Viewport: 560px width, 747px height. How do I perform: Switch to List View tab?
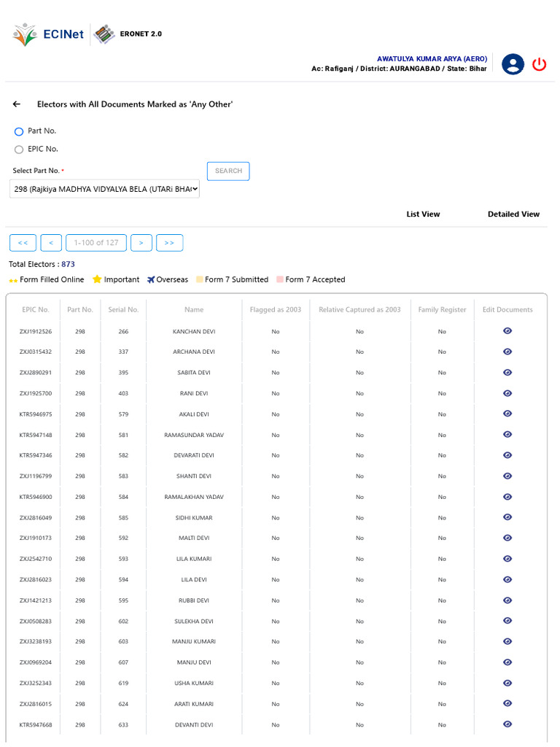point(423,214)
